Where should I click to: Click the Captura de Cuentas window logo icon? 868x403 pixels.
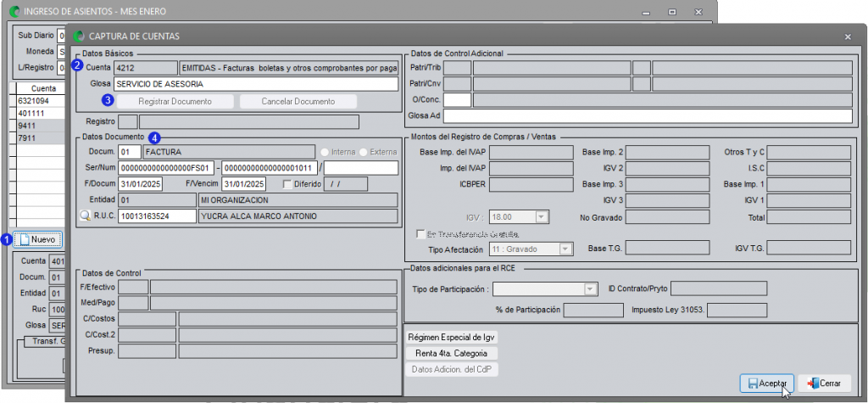pos(78,36)
